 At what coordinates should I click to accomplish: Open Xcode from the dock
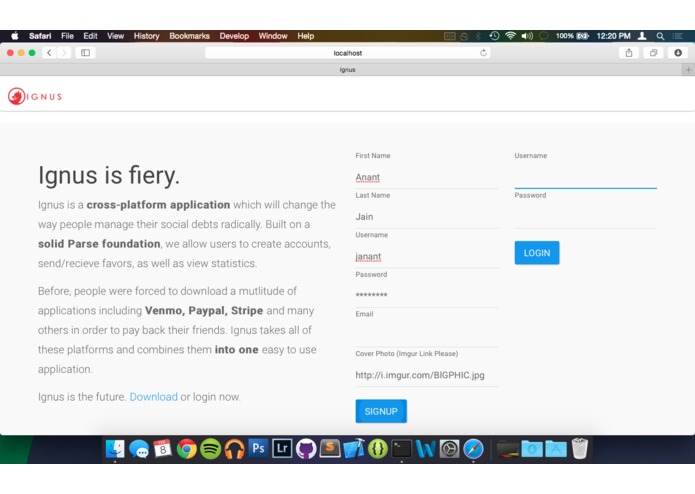point(354,448)
